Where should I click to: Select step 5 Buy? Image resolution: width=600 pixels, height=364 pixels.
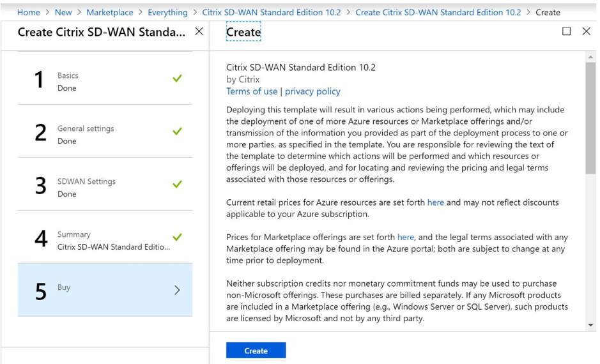point(105,290)
